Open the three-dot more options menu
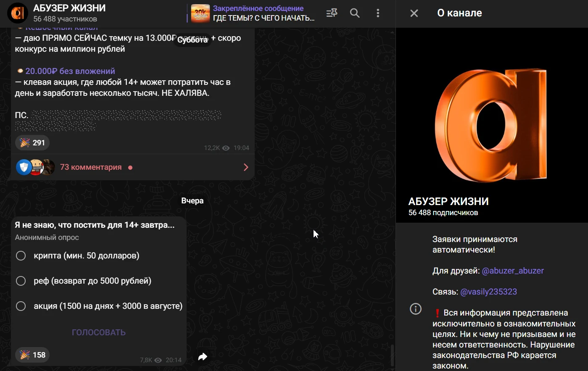The height and width of the screenshot is (371, 588). 378,13
